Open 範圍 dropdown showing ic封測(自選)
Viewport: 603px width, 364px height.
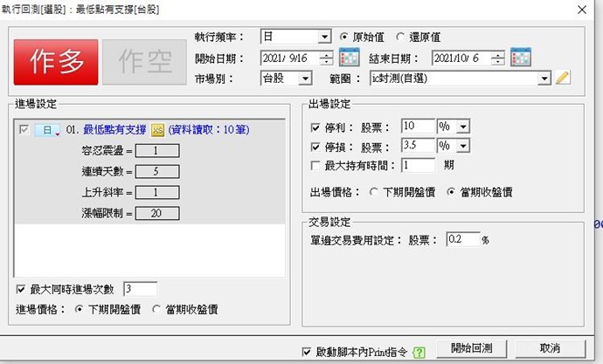(x=544, y=79)
